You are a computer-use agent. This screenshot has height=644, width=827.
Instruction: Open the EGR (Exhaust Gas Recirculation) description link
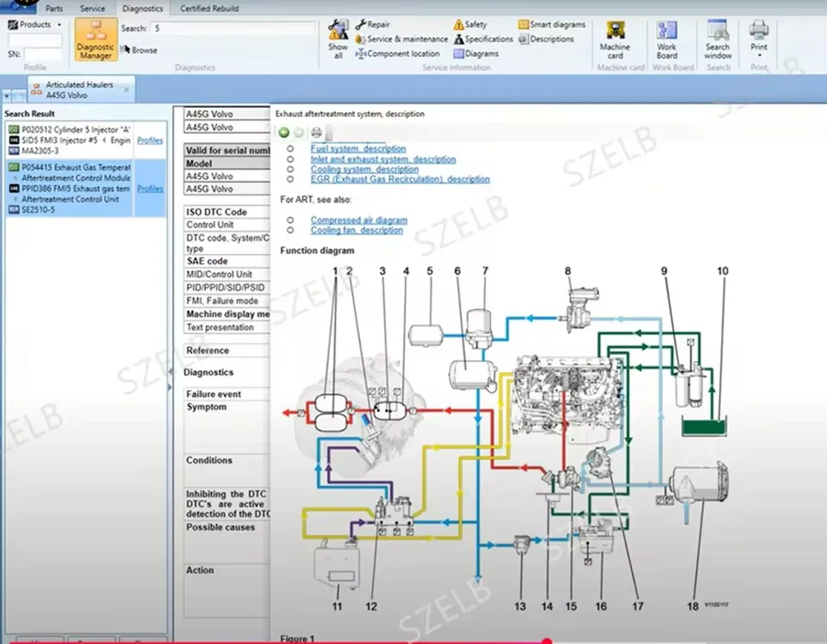(x=400, y=179)
